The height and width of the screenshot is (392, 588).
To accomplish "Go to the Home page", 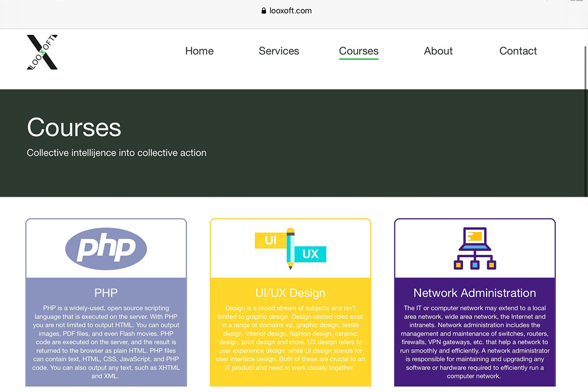I will (x=199, y=51).
